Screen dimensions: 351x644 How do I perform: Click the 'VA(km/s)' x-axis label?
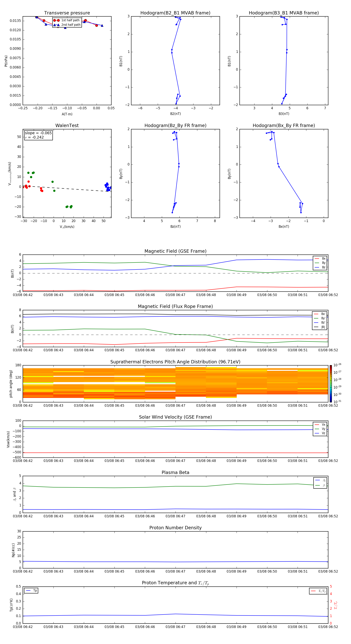[x=67, y=227]
